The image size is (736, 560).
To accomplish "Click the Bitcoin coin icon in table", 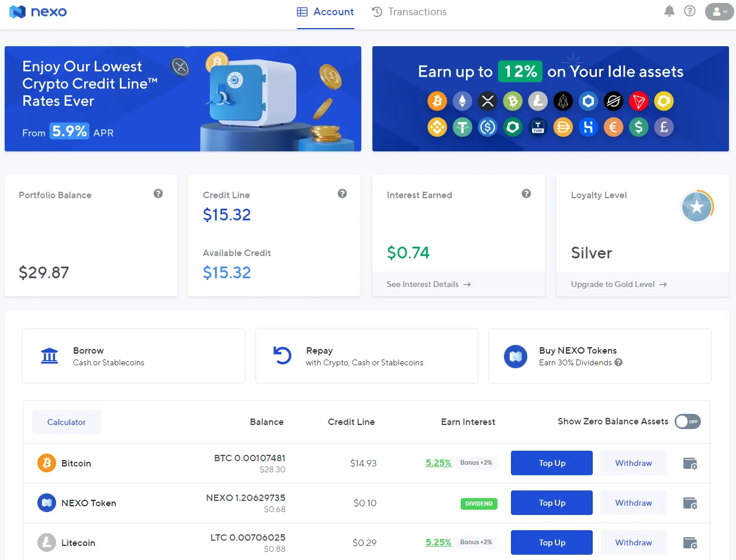I will pos(47,463).
